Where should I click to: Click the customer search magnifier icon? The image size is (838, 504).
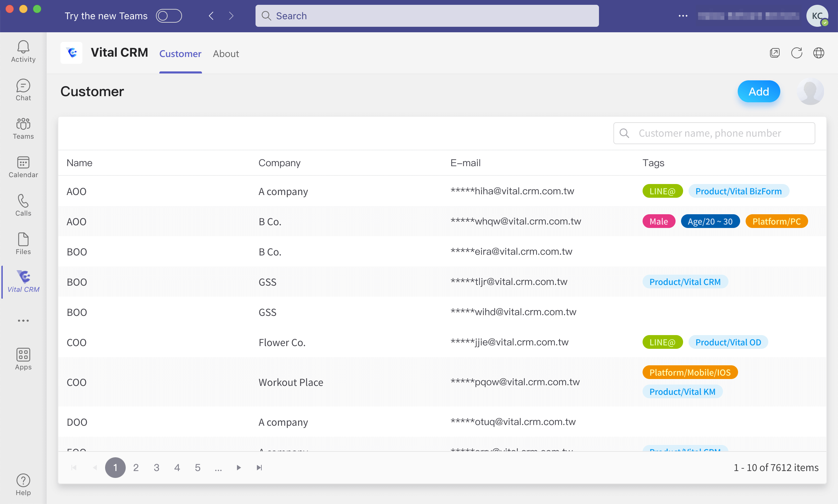(624, 133)
